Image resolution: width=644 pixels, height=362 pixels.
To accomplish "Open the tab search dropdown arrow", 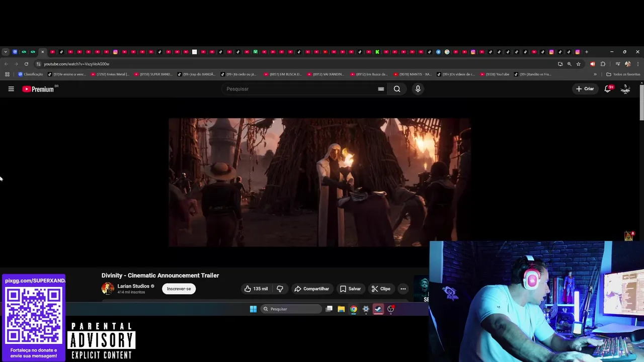I will [6, 52].
